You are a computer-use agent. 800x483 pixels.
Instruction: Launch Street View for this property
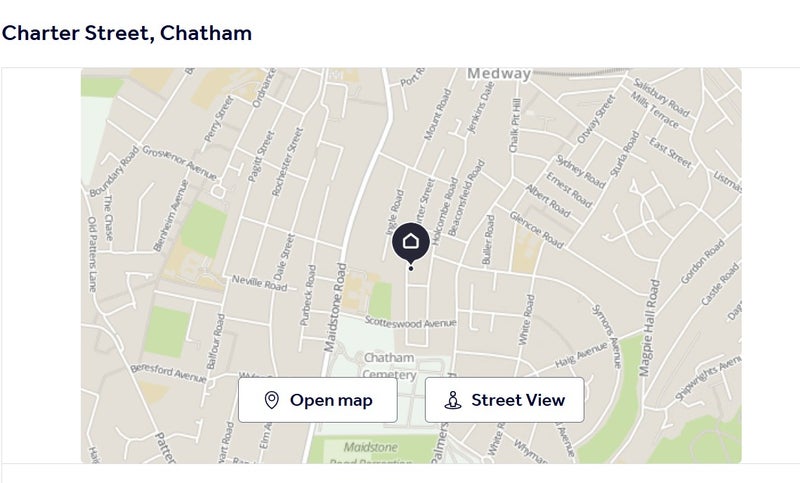[504, 401]
